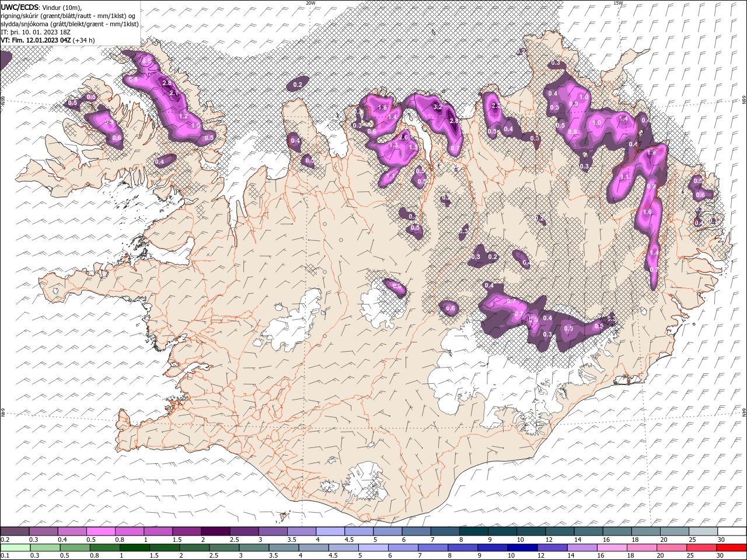Image resolution: width=747 pixels, height=560 pixels.
Task: Pick the bright pink 0.5 swatch, upper legend
Action: pos(100,531)
